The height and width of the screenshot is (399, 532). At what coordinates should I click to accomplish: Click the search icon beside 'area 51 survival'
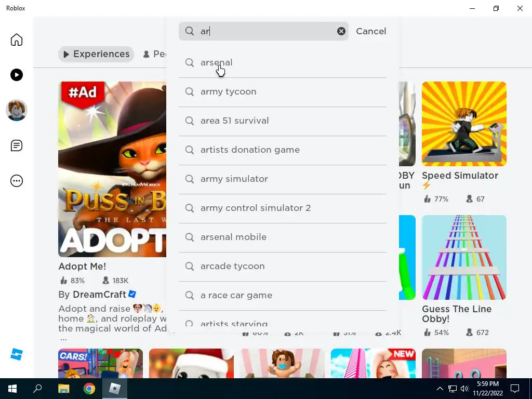coord(189,121)
